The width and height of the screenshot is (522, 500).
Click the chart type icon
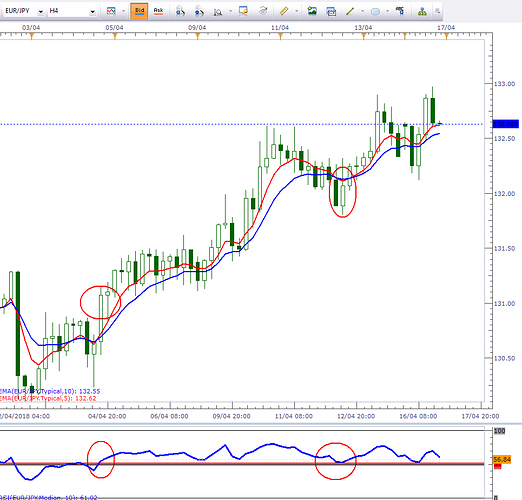click(111, 11)
